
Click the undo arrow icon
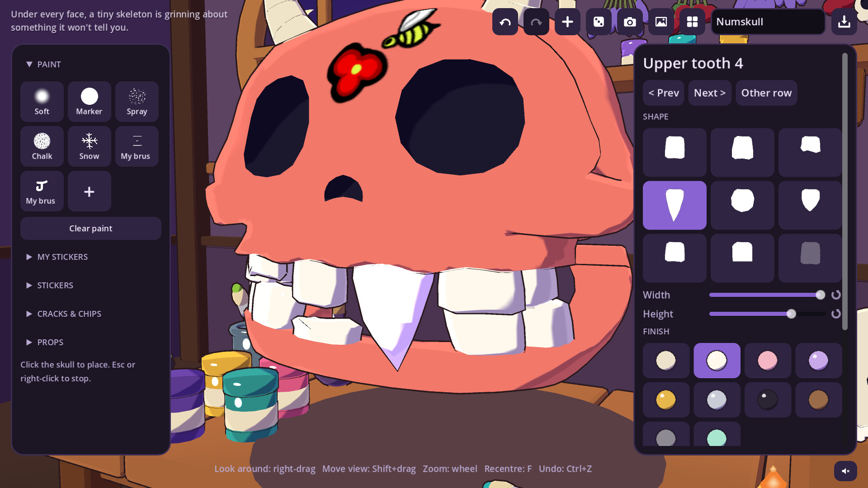pyautogui.click(x=505, y=22)
